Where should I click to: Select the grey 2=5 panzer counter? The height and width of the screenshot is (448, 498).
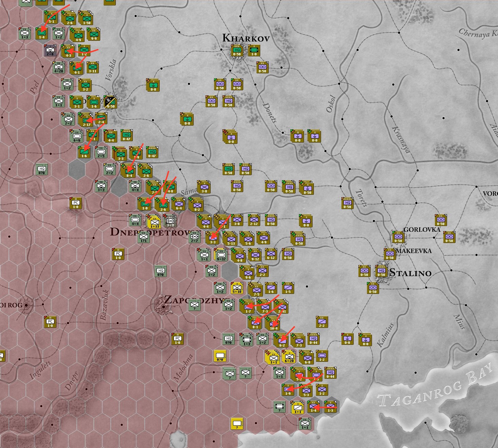coord(101,152)
